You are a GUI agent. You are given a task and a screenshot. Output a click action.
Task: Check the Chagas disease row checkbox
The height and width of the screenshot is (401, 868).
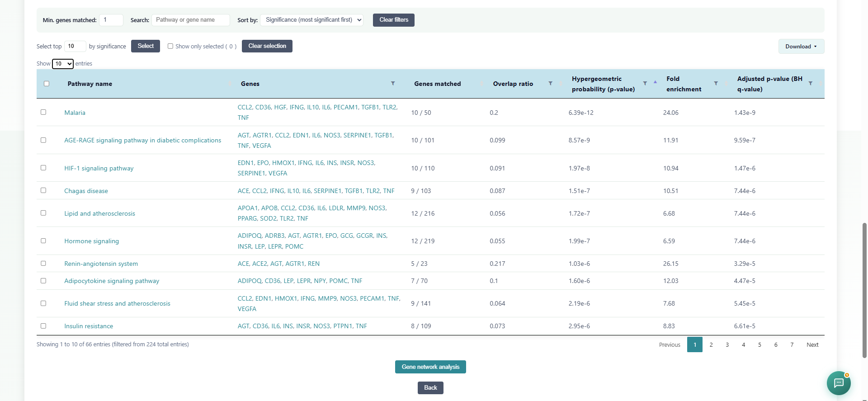pos(43,190)
